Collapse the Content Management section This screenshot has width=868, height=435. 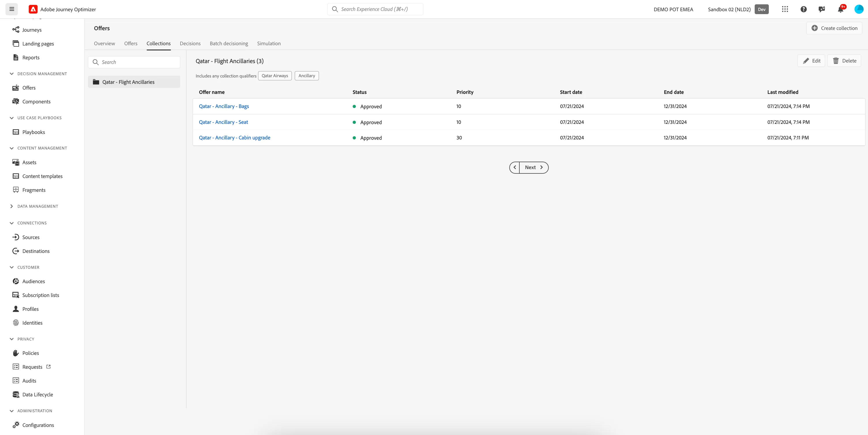12,148
